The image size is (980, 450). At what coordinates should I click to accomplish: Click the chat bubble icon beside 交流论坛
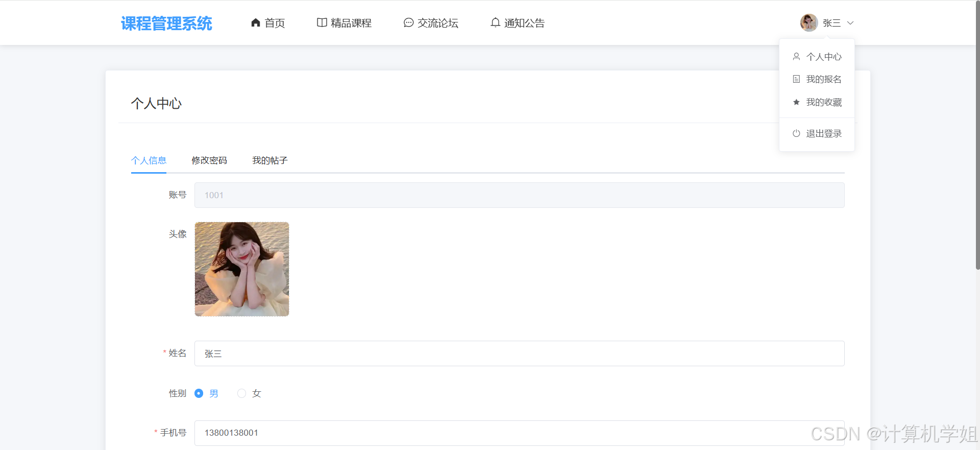[408, 22]
